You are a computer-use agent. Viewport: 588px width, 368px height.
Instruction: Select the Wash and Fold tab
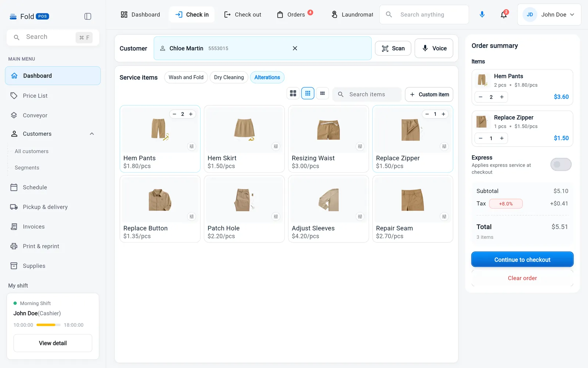click(186, 77)
